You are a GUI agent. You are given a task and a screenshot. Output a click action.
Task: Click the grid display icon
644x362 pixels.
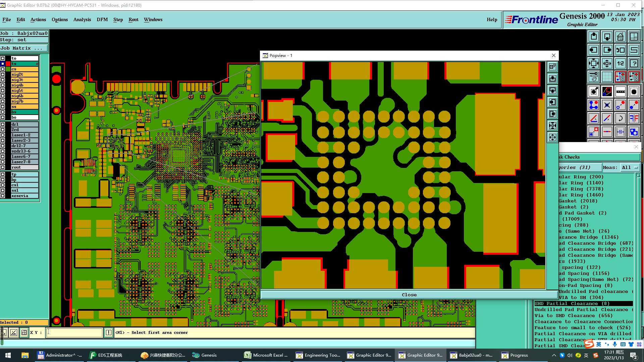click(607, 77)
